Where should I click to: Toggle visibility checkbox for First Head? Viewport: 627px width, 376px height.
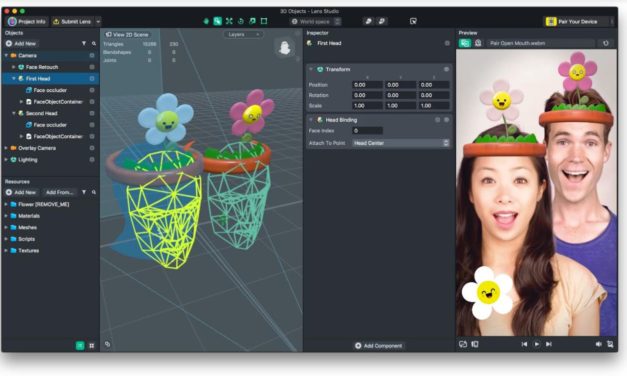92,78
